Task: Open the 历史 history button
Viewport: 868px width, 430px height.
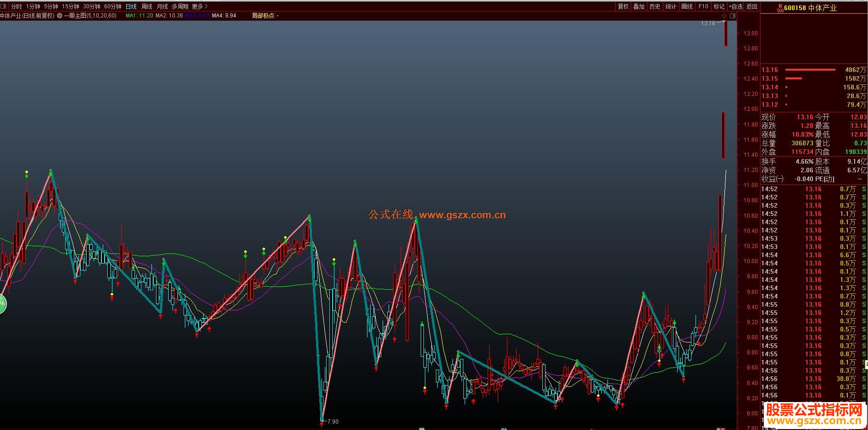Action: [655, 6]
